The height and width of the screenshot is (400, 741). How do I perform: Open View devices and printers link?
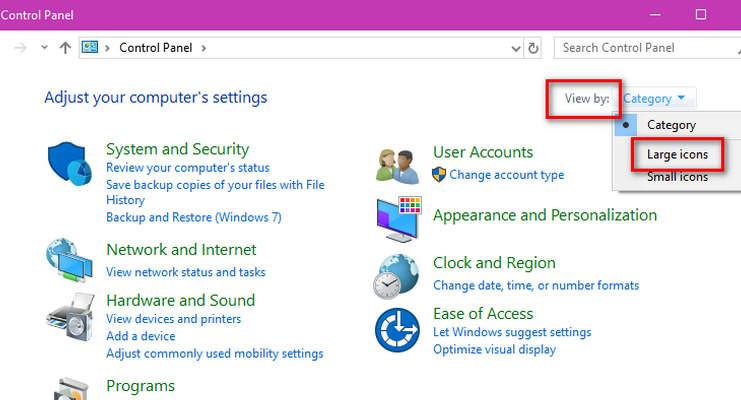tap(173, 319)
